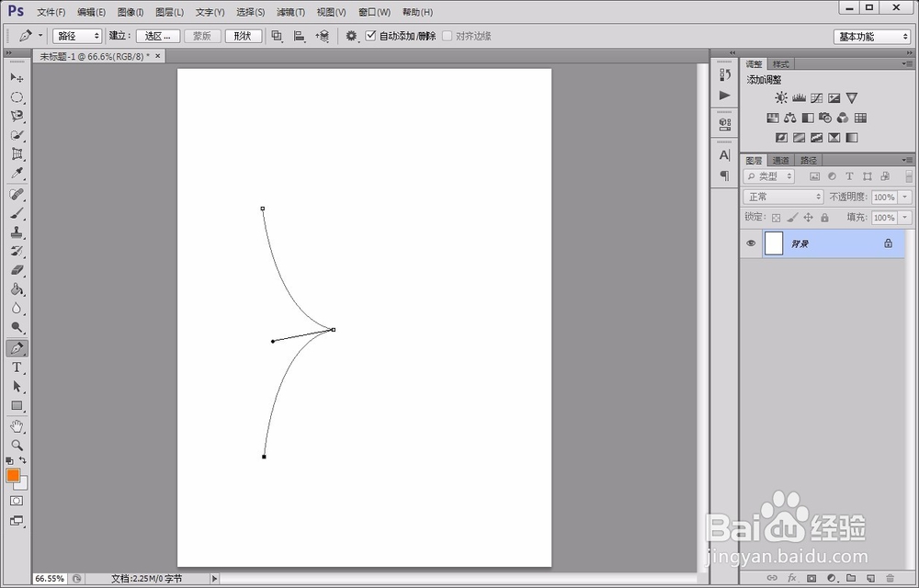Screen dimensions: 919x588
Task: Select the Move tool in the toolbar
Action: [17, 79]
